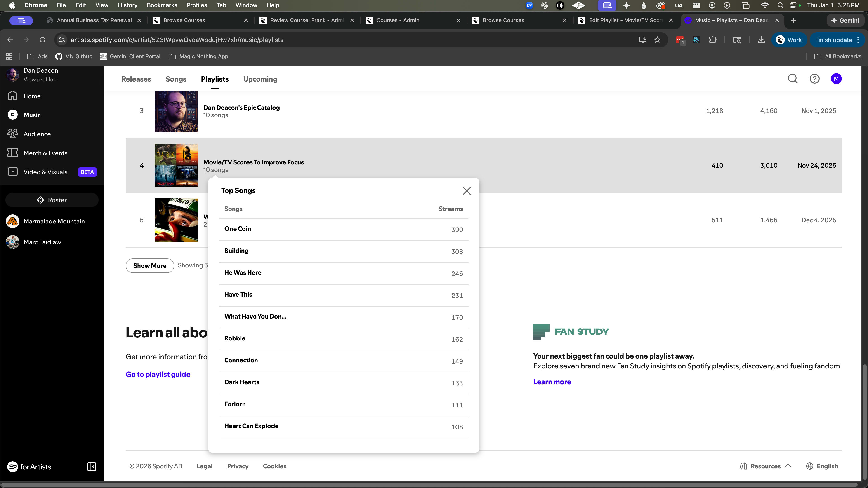Click the help question mark icon
Image resolution: width=868 pixels, height=488 pixels.
[814, 79]
